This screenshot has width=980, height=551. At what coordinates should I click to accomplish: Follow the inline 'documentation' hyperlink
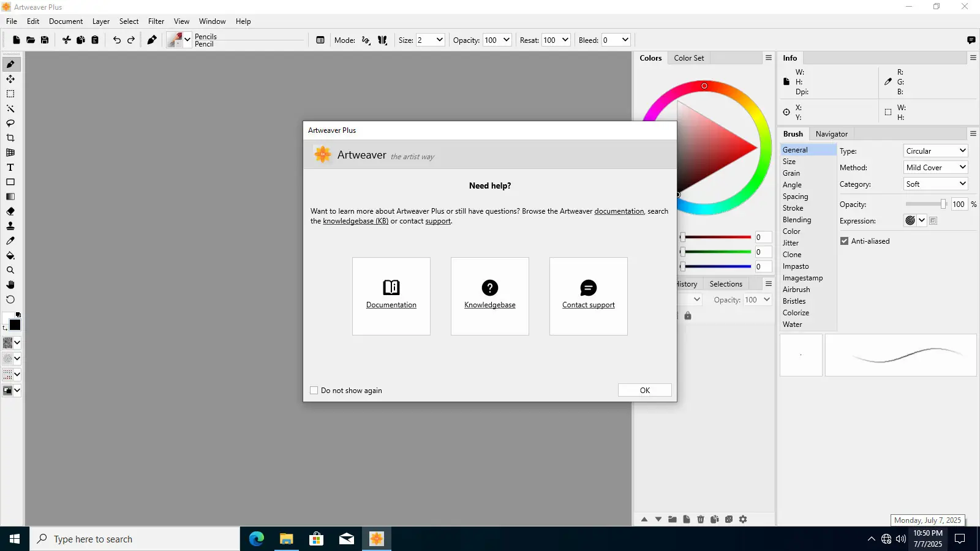click(619, 211)
